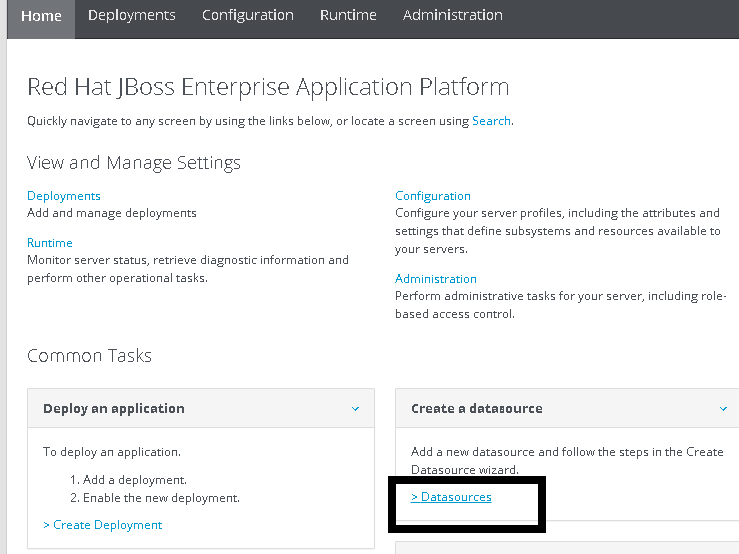
Task: Click the Search link in the intro text
Action: (x=491, y=121)
